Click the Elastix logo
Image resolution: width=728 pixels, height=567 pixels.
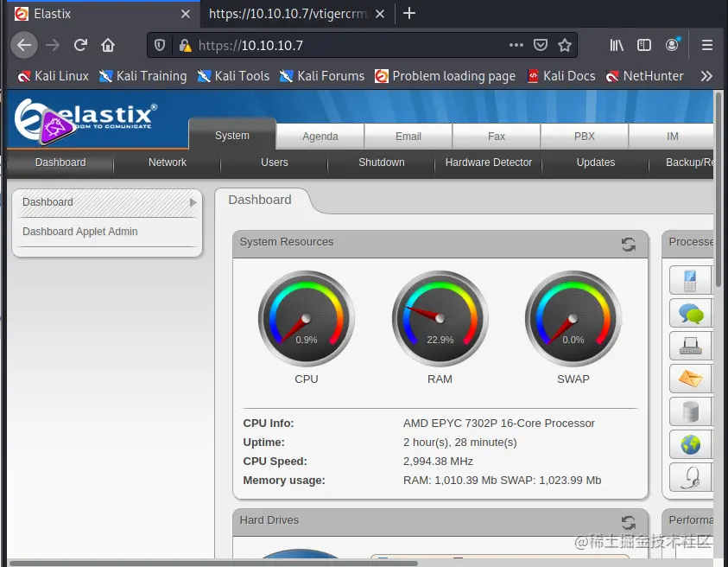[x=85, y=120]
